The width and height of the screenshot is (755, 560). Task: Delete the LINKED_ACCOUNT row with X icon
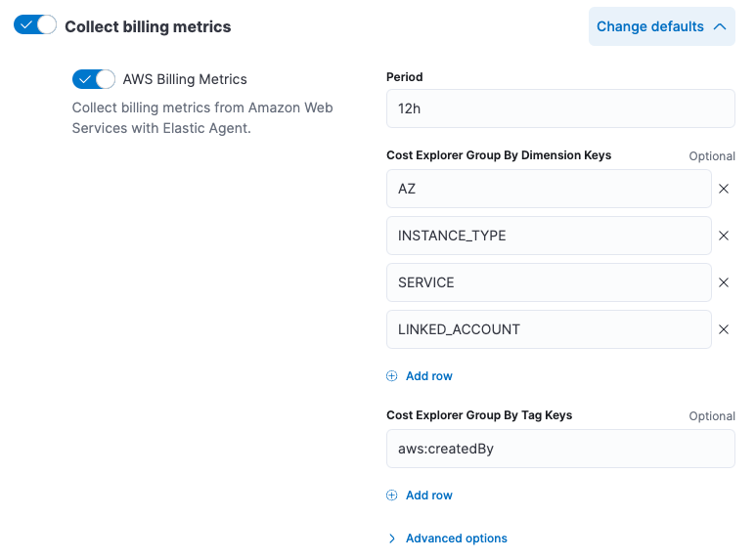tap(724, 329)
